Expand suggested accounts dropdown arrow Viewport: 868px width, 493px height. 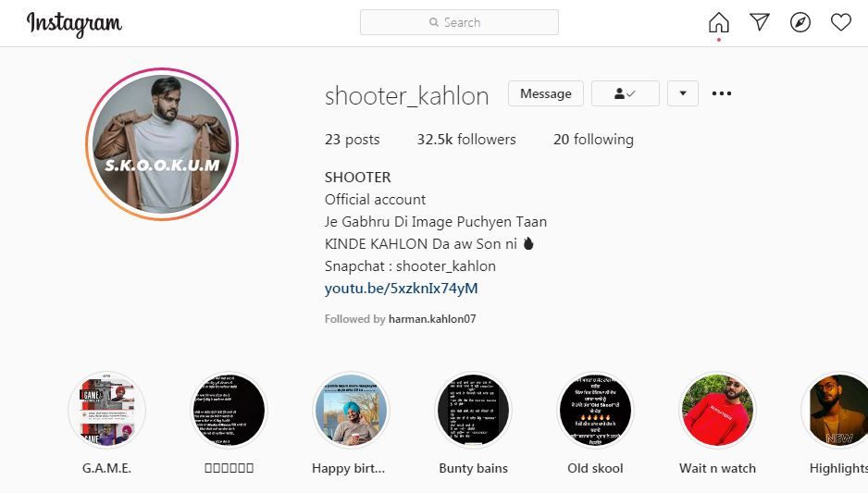click(683, 93)
